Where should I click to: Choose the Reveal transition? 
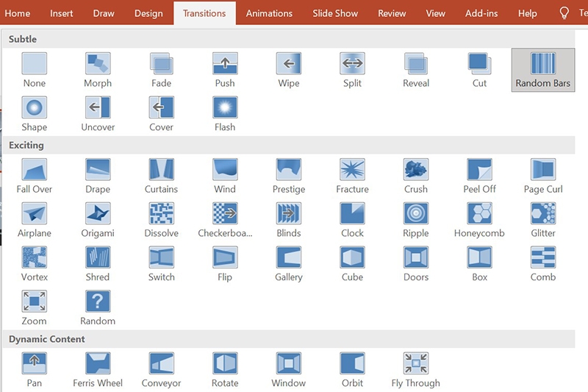pos(416,70)
